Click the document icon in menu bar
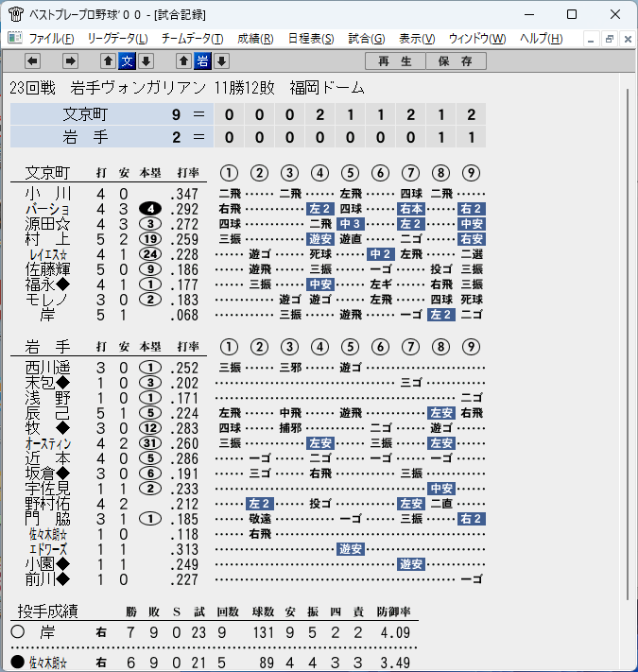638x672 pixels. coord(15,38)
